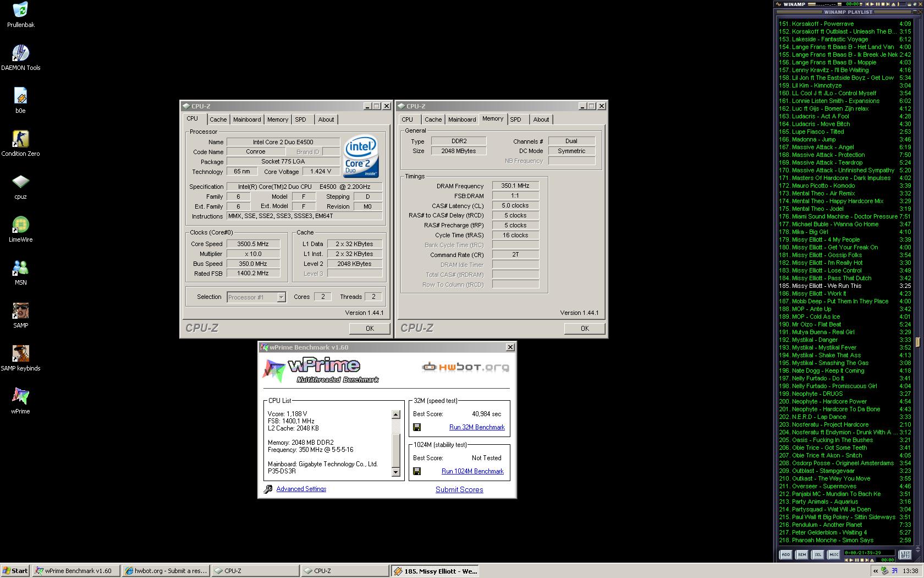
Task: Click the Winamp next track button in titlebar
Action: [x=888, y=4]
